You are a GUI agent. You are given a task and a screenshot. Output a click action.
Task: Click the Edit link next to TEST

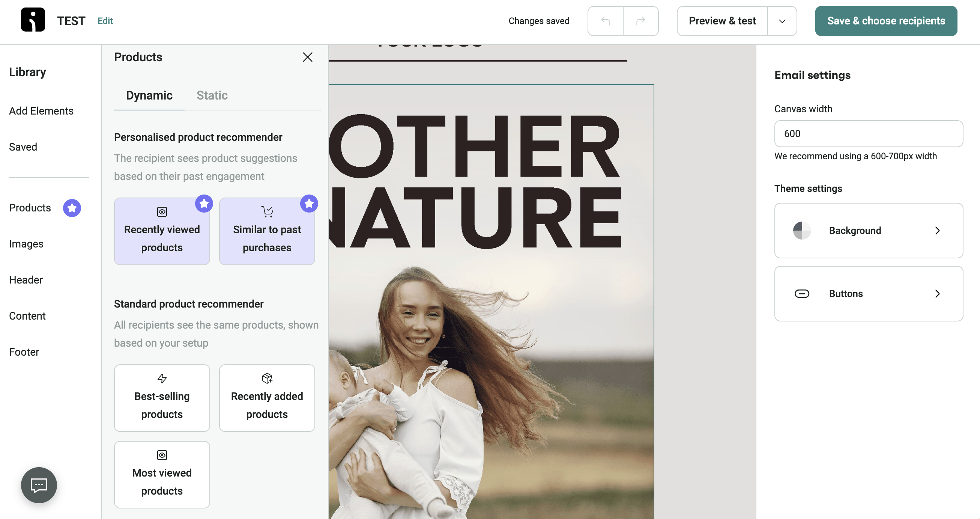(105, 21)
